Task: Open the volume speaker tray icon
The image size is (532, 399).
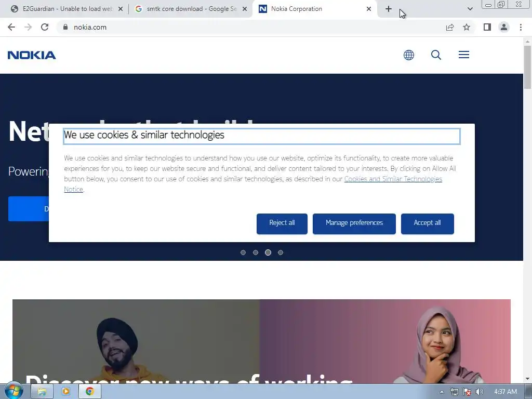Action: coord(479,392)
